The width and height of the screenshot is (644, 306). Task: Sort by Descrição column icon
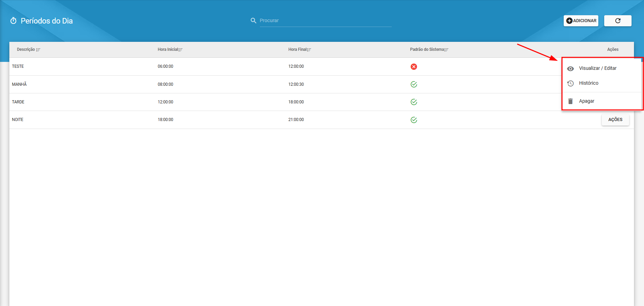click(x=38, y=50)
